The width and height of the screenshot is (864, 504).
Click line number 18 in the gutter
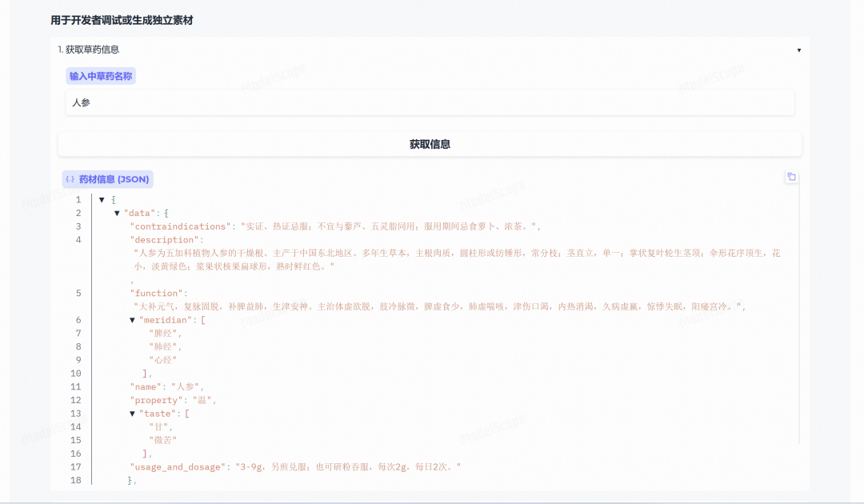tap(76, 480)
